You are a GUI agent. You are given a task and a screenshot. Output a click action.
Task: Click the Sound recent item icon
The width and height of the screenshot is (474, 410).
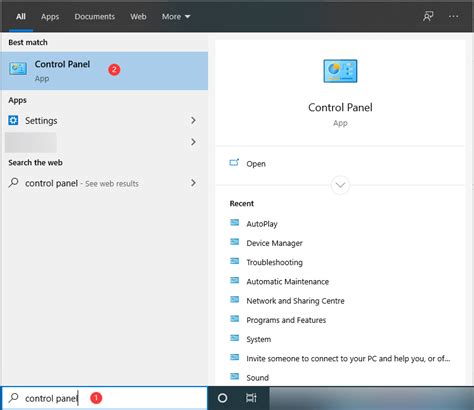[x=235, y=377]
